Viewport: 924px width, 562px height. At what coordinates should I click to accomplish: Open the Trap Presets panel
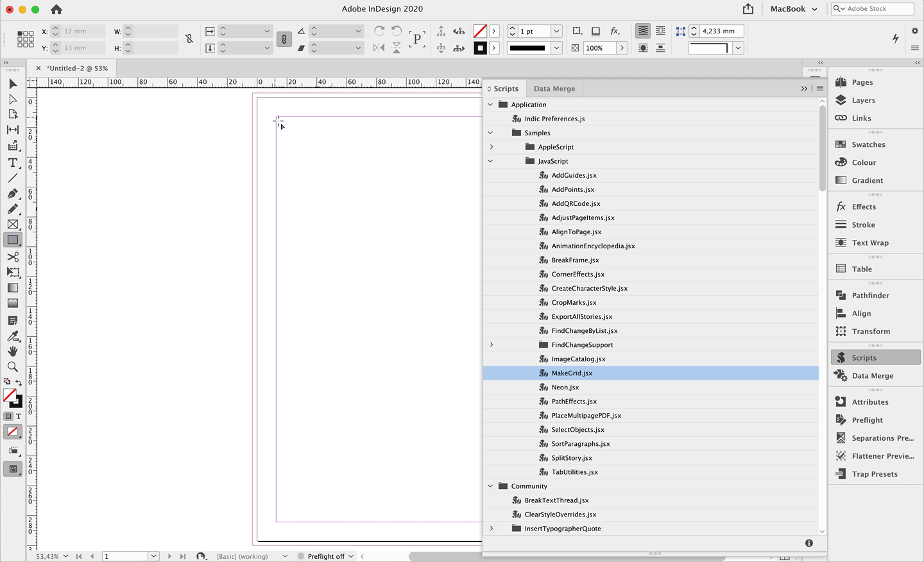[x=875, y=474]
